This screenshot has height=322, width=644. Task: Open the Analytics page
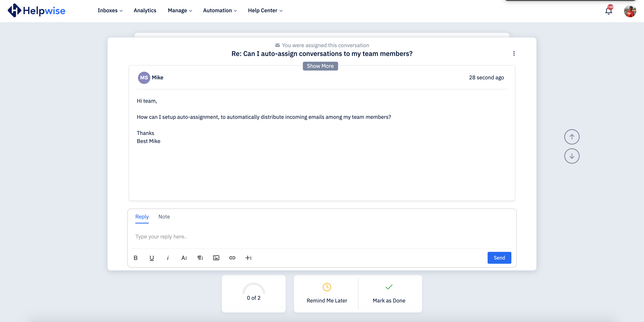click(x=145, y=11)
